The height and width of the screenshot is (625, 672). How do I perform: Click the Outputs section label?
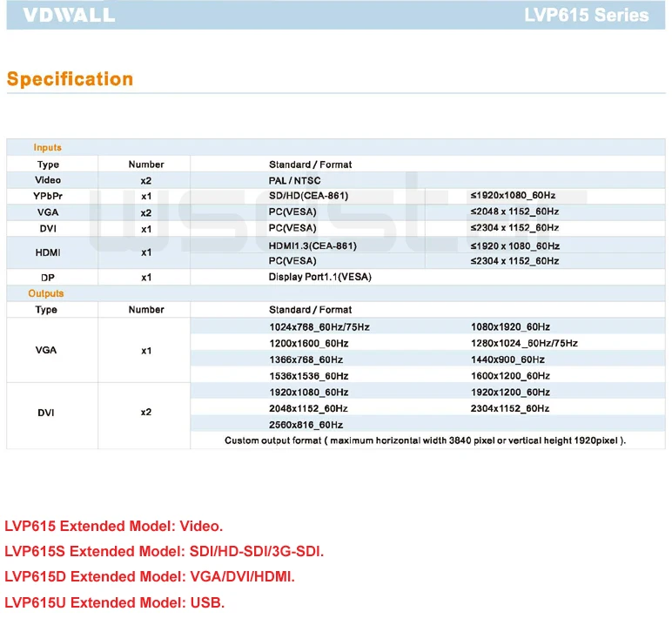[46, 293]
